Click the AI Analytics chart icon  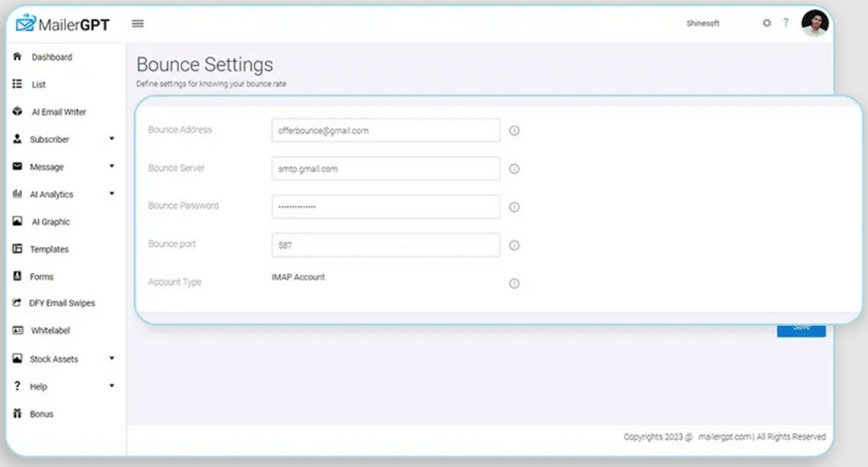click(x=17, y=194)
